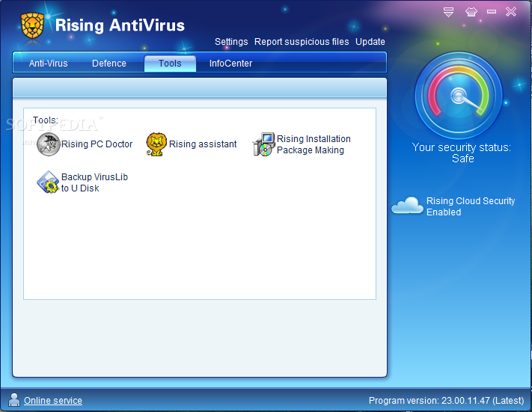Open the Online service link
This screenshot has width=532, height=412.
click(x=53, y=401)
